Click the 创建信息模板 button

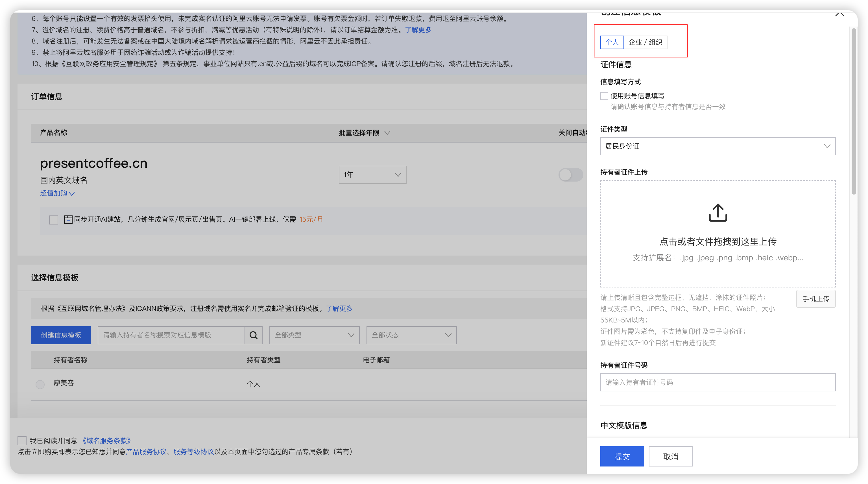pyautogui.click(x=61, y=335)
